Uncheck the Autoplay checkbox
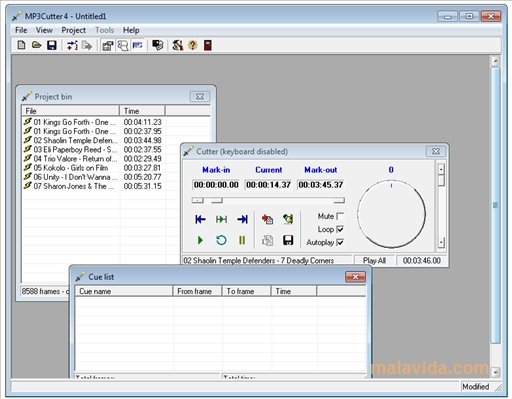 pos(340,242)
